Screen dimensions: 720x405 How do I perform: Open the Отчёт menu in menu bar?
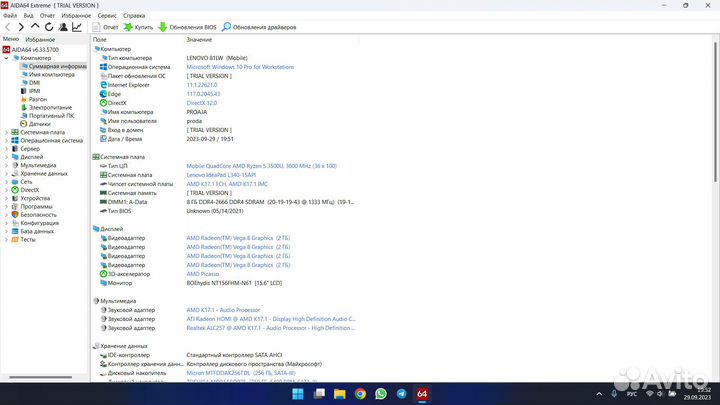tap(47, 16)
